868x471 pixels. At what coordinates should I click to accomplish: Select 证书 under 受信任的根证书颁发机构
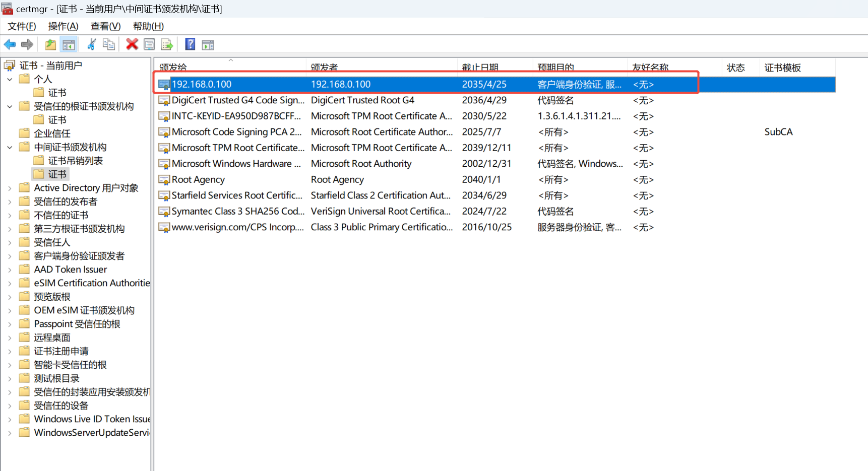[x=57, y=120]
